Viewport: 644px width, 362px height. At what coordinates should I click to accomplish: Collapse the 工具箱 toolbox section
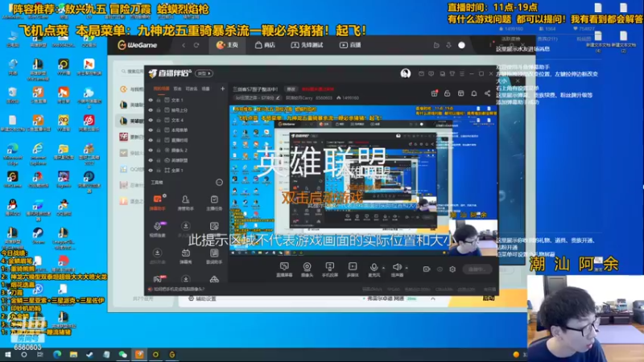point(219,183)
